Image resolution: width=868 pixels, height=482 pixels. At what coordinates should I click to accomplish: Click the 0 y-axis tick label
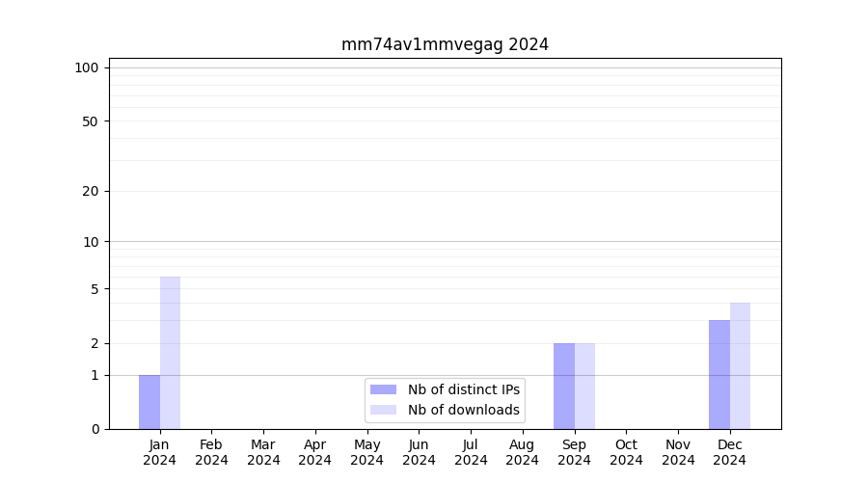95,429
